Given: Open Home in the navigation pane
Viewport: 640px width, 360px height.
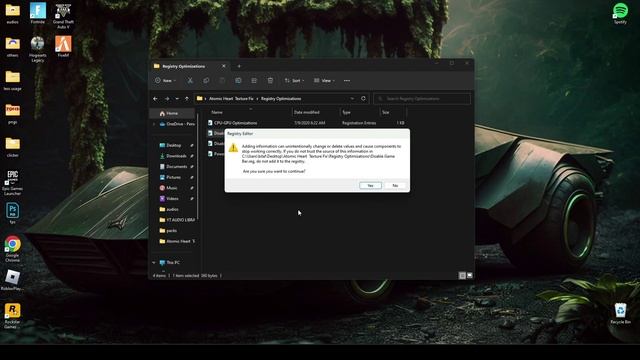Looking at the screenshot, I should [171, 113].
